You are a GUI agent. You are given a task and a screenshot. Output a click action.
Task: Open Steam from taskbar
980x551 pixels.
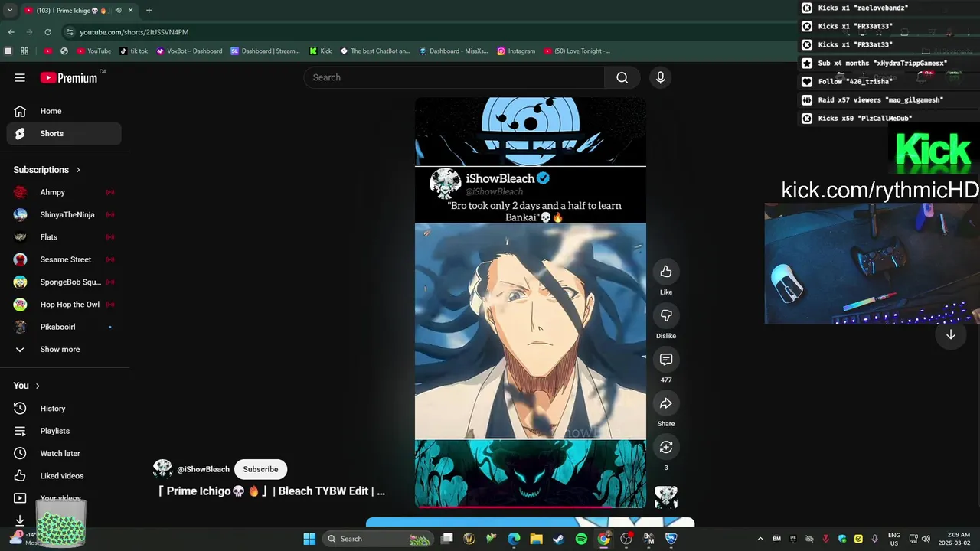(x=559, y=539)
